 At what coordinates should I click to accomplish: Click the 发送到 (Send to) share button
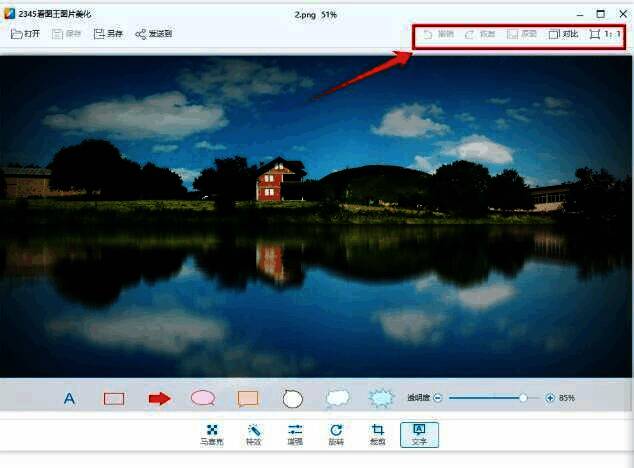click(x=153, y=34)
